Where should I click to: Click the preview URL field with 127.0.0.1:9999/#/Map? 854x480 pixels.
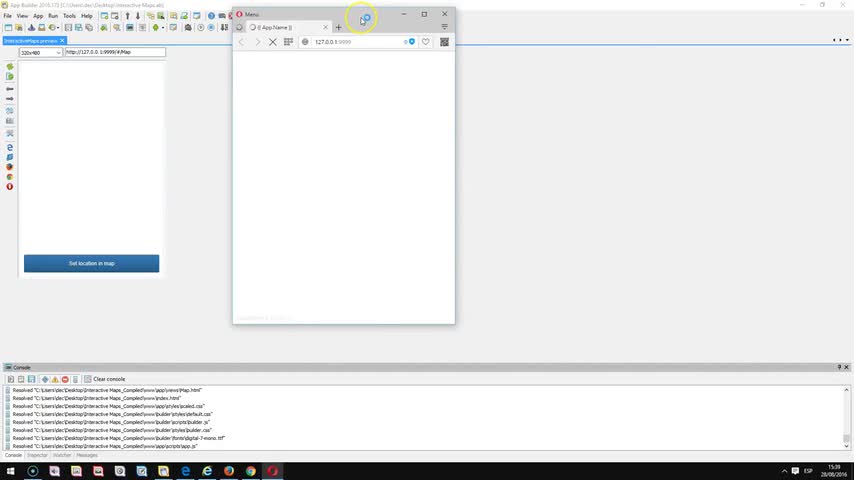tap(115, 52)
